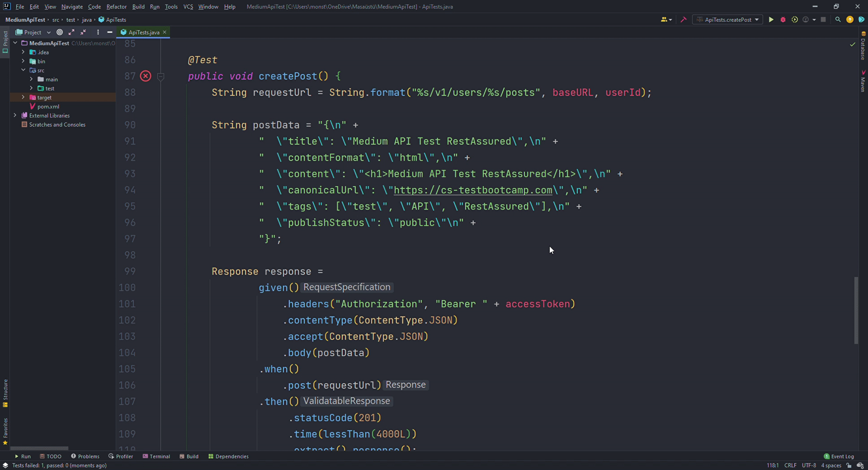Collapse the MediumApiTest root node
868x470 pixels.
pos(15,43)
